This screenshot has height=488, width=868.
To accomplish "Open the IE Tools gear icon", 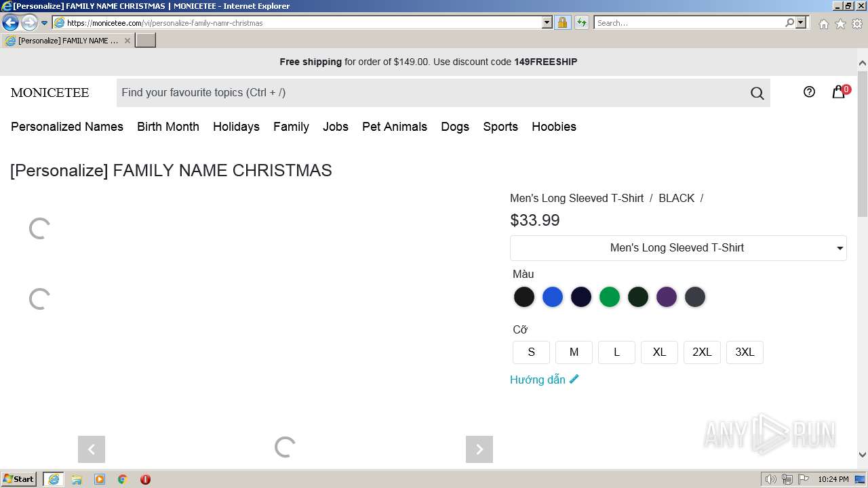I will (x=857, y=24).
